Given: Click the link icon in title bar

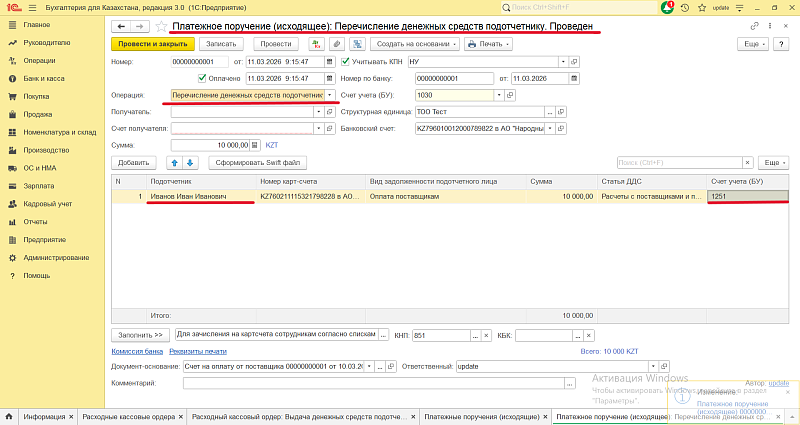Looking at the screenshot, I should [755, 26].
